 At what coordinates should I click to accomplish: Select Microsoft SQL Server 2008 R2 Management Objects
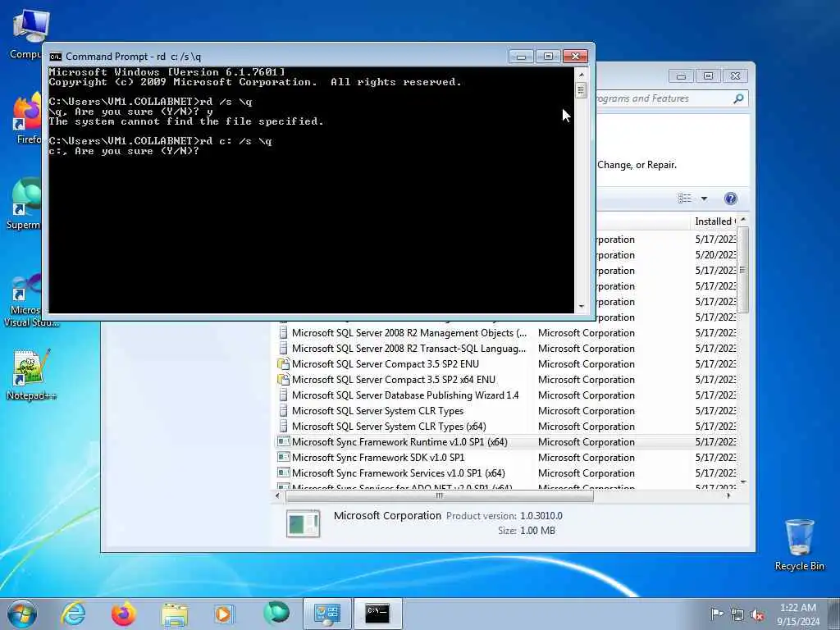[506, 333]
